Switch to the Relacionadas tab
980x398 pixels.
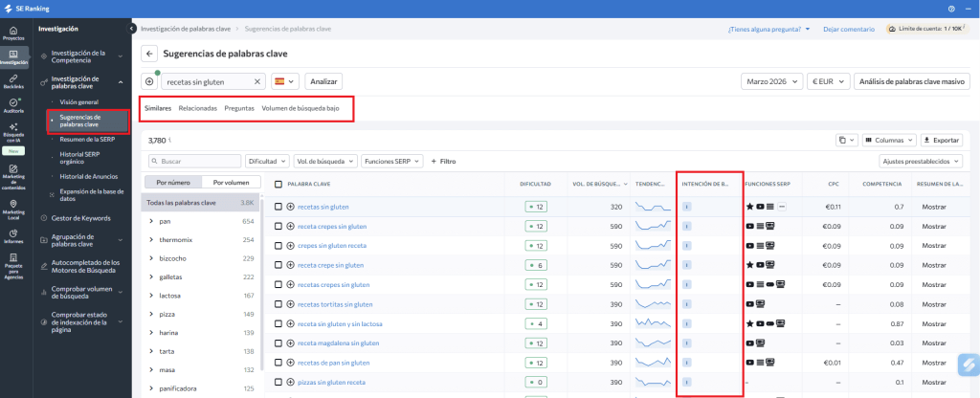point(197,108)
